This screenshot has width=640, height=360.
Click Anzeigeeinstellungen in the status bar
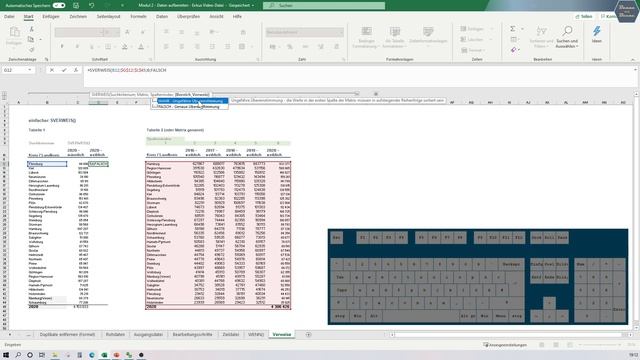(505, 345)
